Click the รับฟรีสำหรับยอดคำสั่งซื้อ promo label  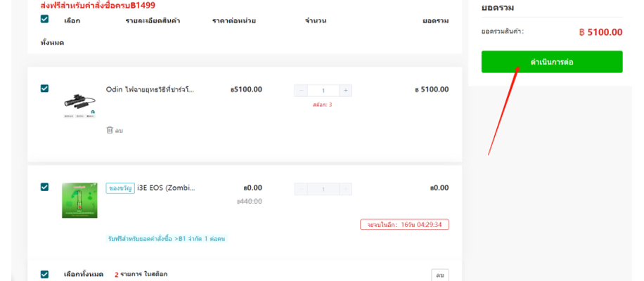click(167, 239)
